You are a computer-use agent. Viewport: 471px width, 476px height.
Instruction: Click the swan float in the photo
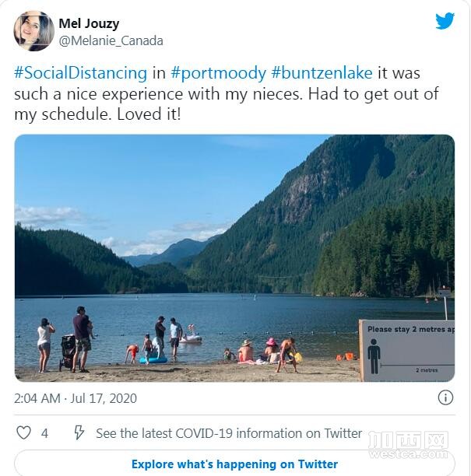click(x=191, y=334)
